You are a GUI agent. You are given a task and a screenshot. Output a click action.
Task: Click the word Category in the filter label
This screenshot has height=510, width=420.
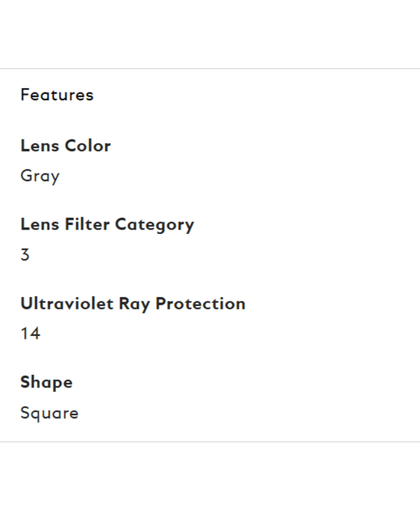tap(154, 225)
